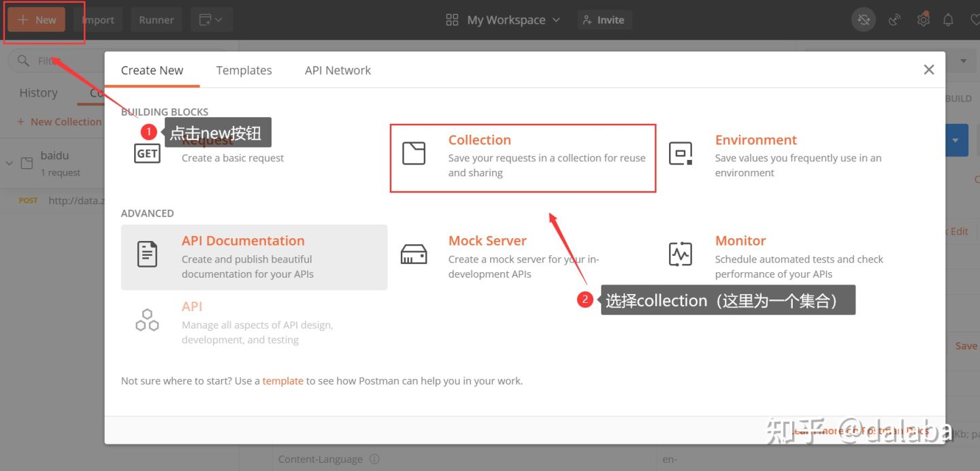Choose the API option

[254, 323]
